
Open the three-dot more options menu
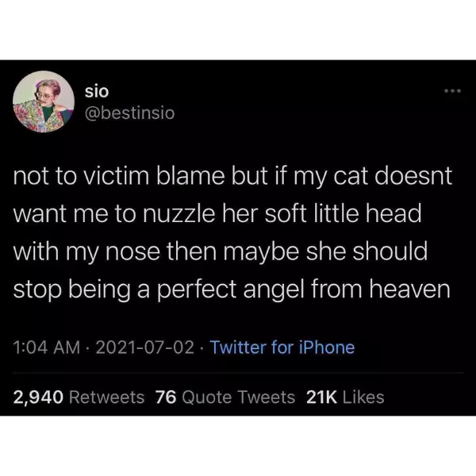point(453,90)
